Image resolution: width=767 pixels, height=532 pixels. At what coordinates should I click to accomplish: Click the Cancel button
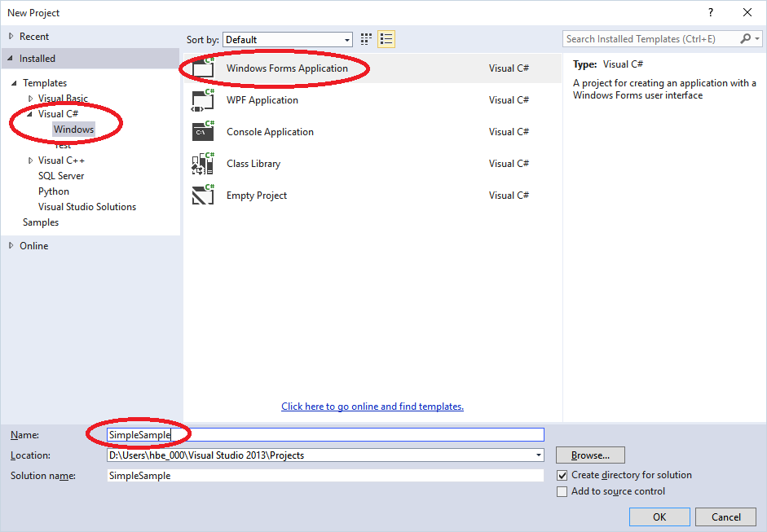pos(726,517)
